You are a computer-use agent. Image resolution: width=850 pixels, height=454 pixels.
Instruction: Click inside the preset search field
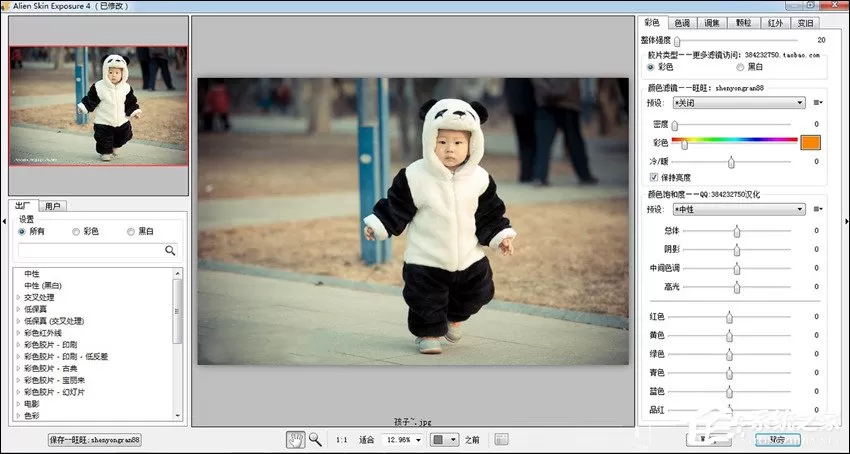[91, 250]
